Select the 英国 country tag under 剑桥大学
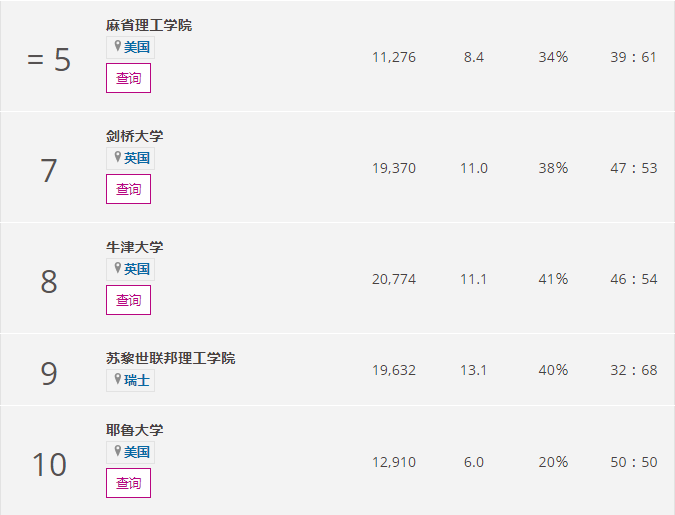 point(137,158)
